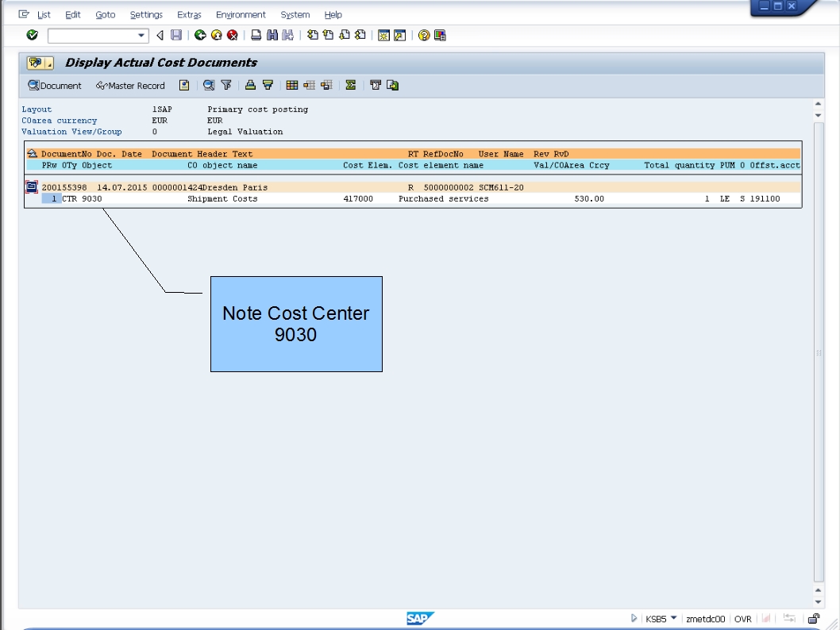Click the Print icon in the standard toolbar
This screenshot has height=630, width=840.
pos(256,36)
